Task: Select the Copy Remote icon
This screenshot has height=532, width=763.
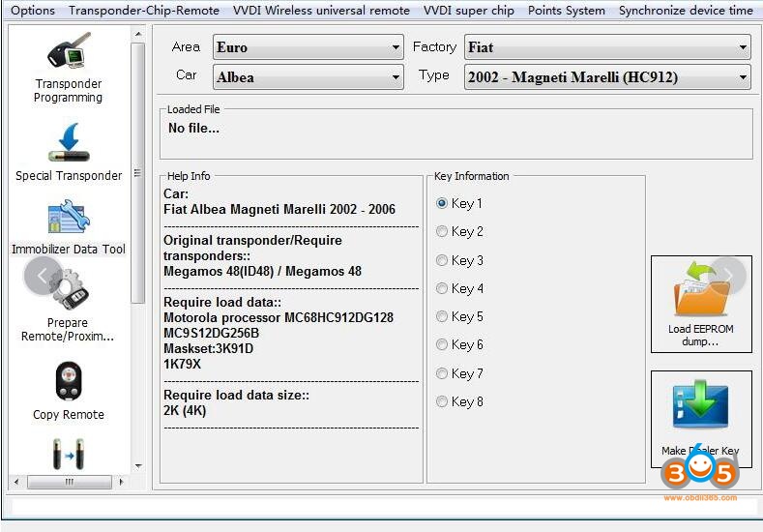Action: point(69,381)
